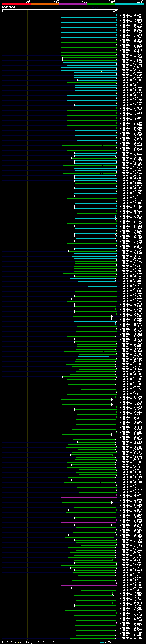Click the 458 query length number

pos(115,11)
